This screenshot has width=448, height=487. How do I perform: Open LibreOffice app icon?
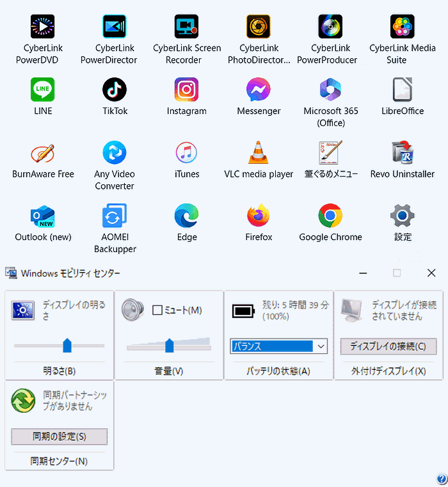(x=403, y=90)
